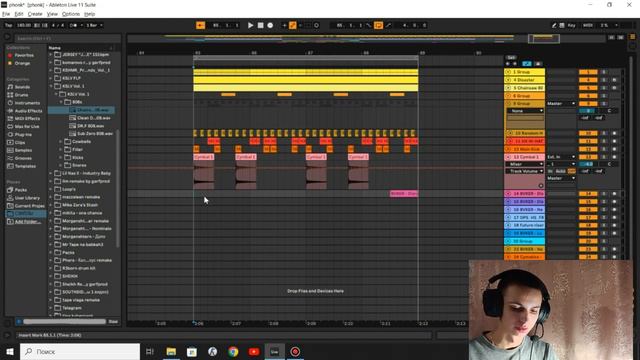Screen dimensions: 640x360
Task: Toggle the browser preview headphone button
Action: [x=19, y=322]
